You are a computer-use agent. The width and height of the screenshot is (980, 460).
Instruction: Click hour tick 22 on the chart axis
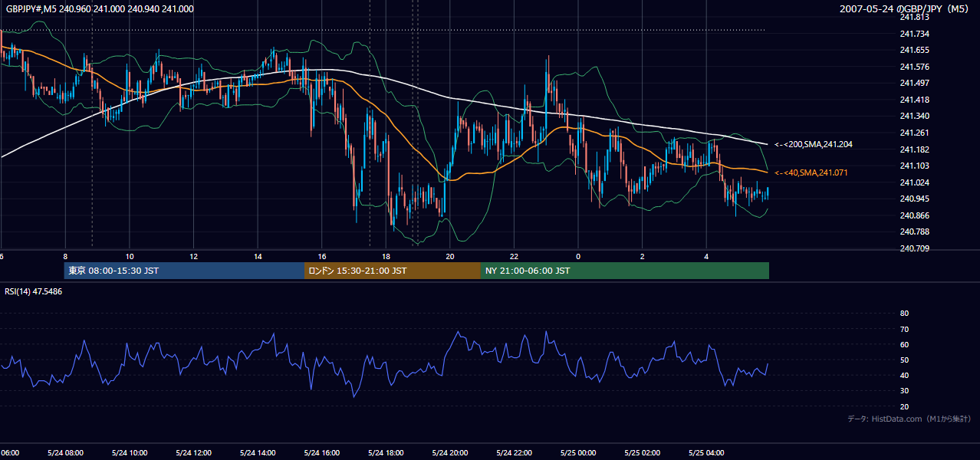514,257
